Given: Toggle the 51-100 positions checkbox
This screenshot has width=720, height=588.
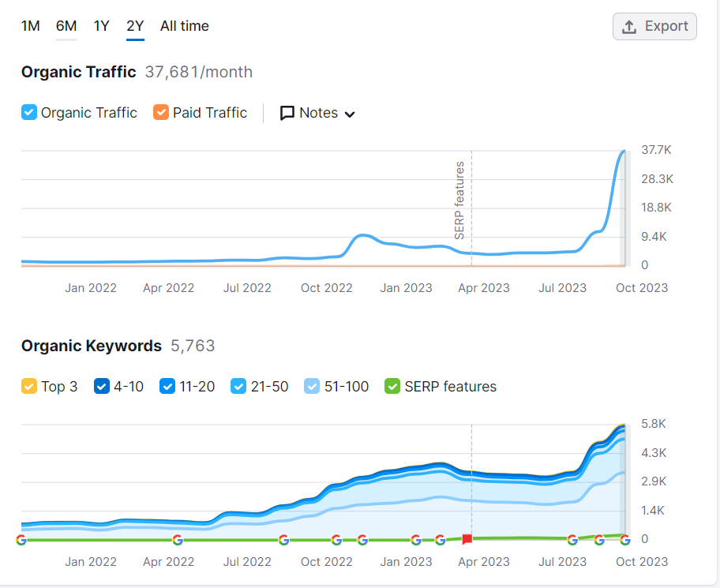Looking at the screenshot, I should click(312, 387).
